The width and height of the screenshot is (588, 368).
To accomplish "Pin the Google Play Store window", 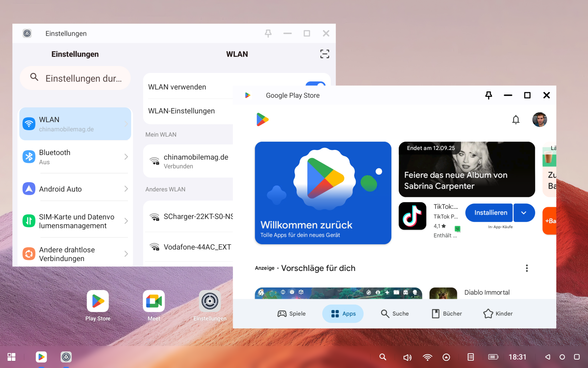I will point(489,95).
